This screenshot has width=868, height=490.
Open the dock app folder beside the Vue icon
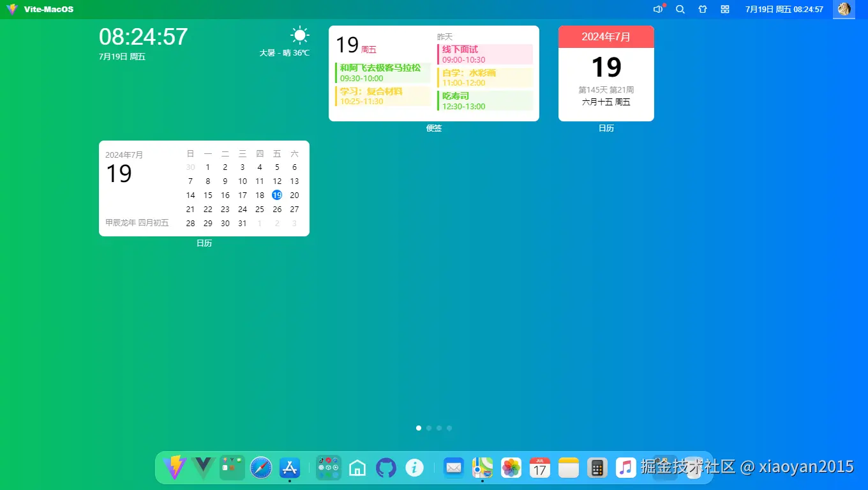click(232, 468)
